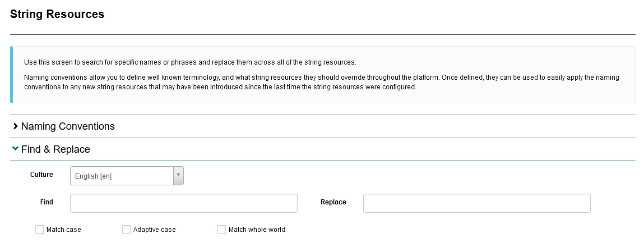The image size is (644, 251).
Task: Click the Culture dropdown arrow button
Action: click(178, 176)
